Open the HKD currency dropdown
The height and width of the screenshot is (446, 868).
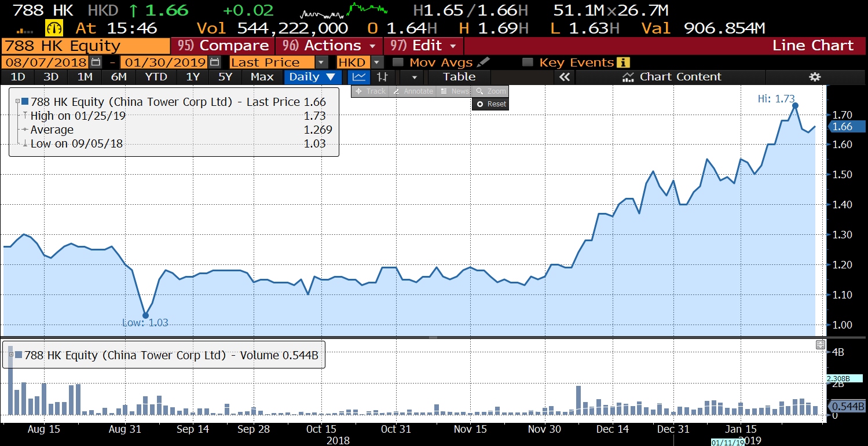377,62
